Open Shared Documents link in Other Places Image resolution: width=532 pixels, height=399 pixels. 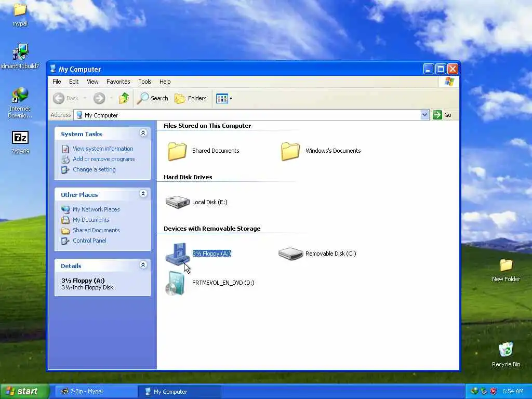(x=96, y=230)
